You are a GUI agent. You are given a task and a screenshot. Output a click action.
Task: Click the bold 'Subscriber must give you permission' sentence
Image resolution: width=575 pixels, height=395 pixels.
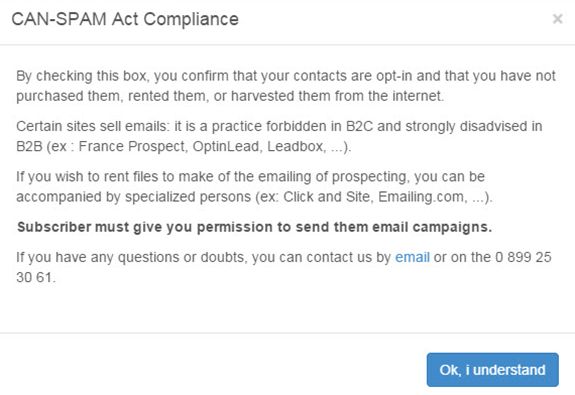click(x=254, y=227)
